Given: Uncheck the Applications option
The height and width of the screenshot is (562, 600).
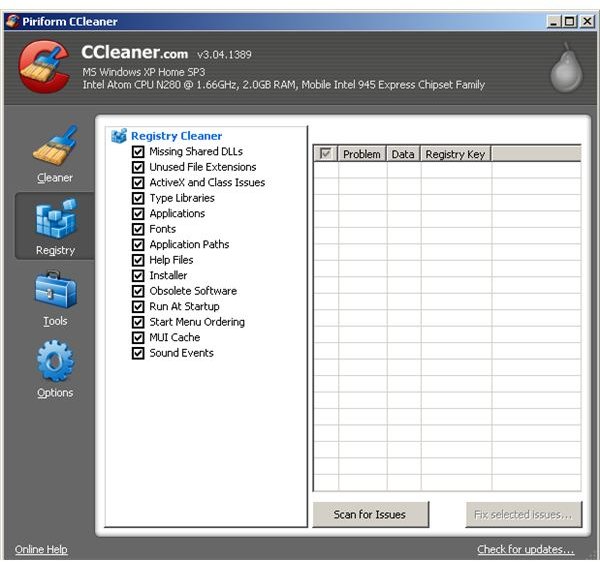Looking at the screenshot, I should (x=138, y=213).
